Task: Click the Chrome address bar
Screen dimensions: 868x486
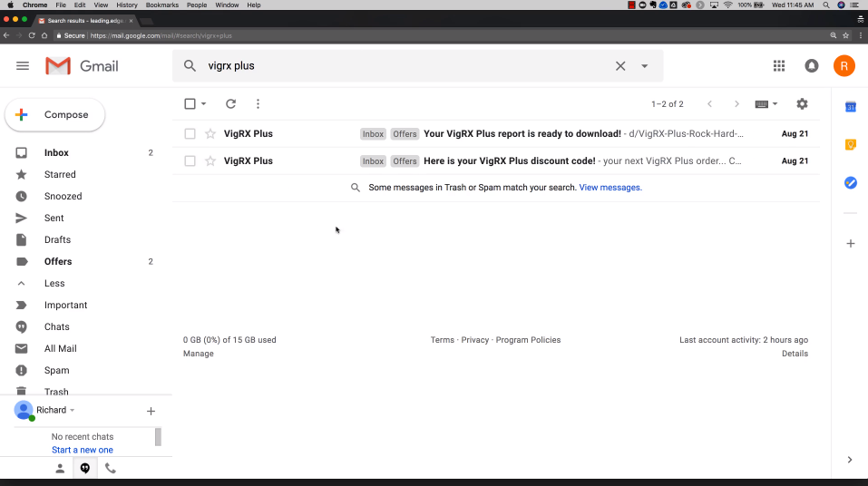Action: pyautogui.click(x=440, y=35)
